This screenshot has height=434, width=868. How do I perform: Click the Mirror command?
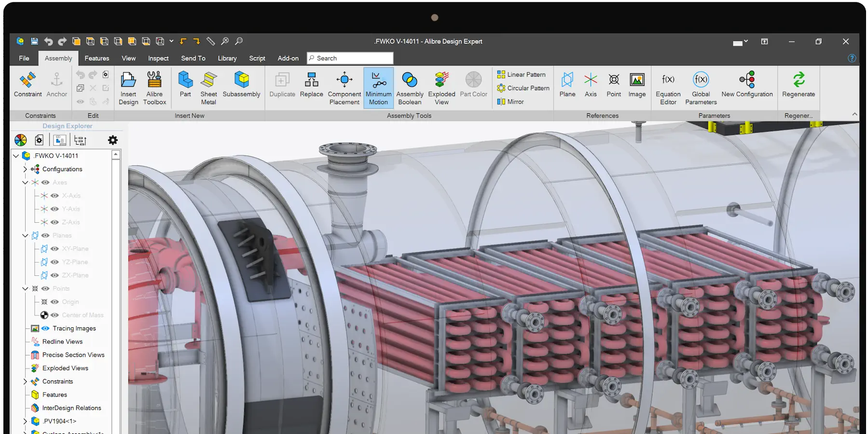pyautogui.click(x=510, y=102)
